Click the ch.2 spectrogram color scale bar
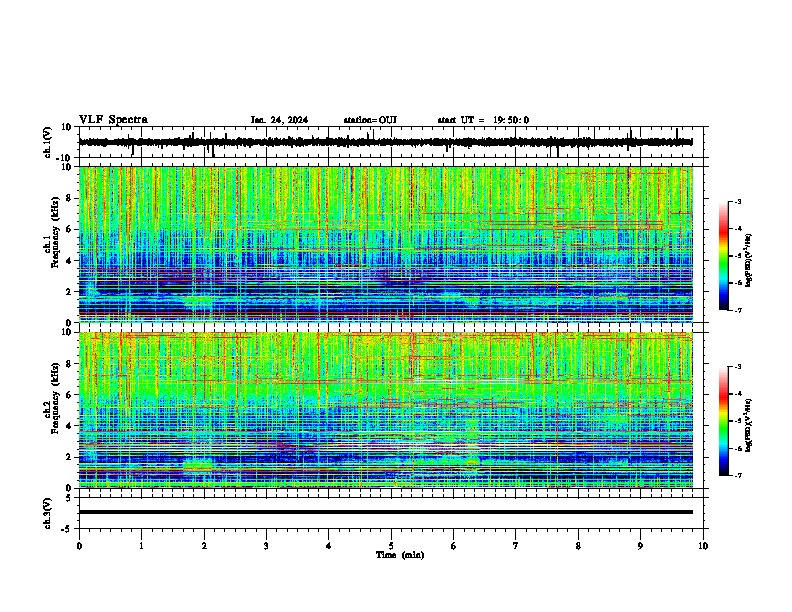This screenshot has height=612, width=792. tap(724, 421)
